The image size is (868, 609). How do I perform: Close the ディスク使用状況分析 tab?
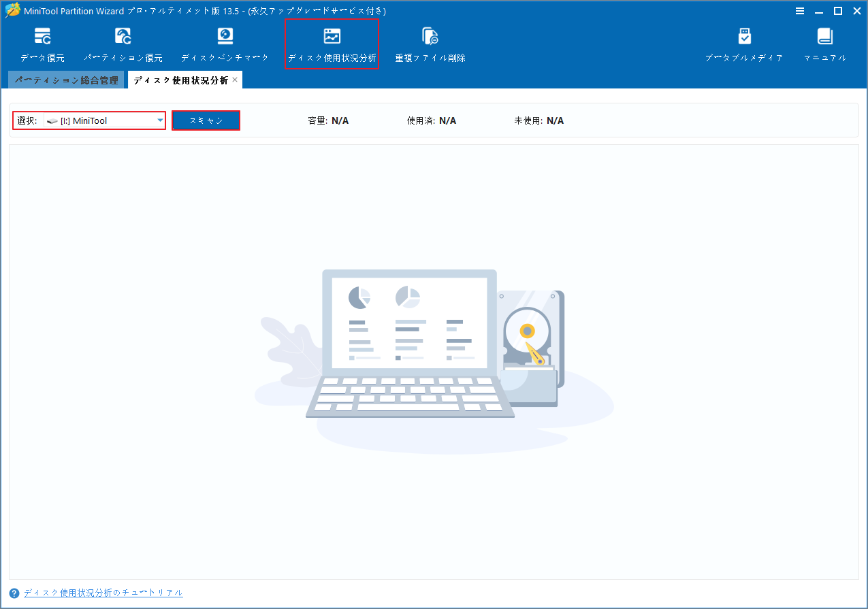[x=234, y=79]
